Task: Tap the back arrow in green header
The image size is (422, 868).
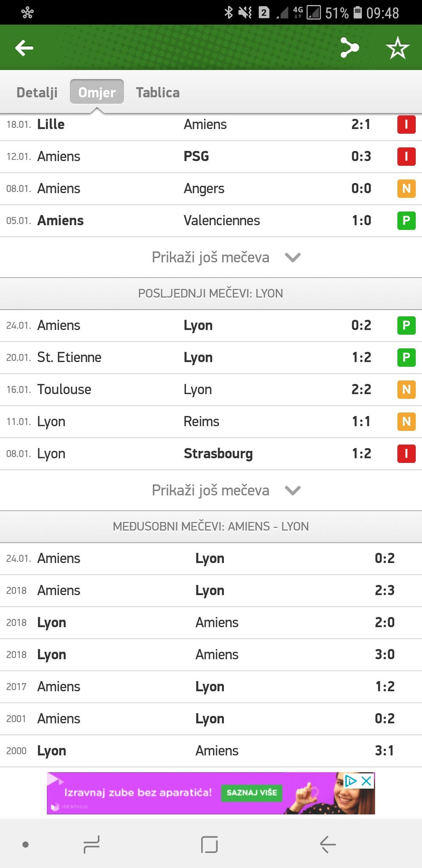Action: coord(24,48)
